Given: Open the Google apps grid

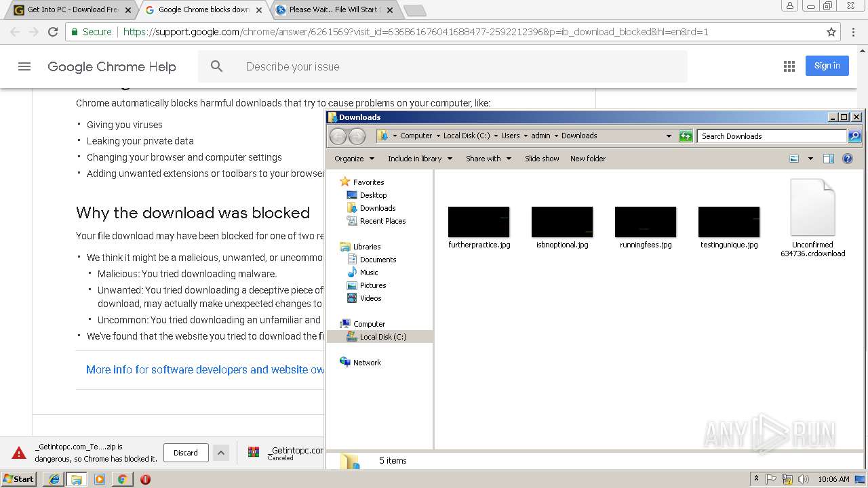Looking at the screenshot, I should click(x=789, y=66).
